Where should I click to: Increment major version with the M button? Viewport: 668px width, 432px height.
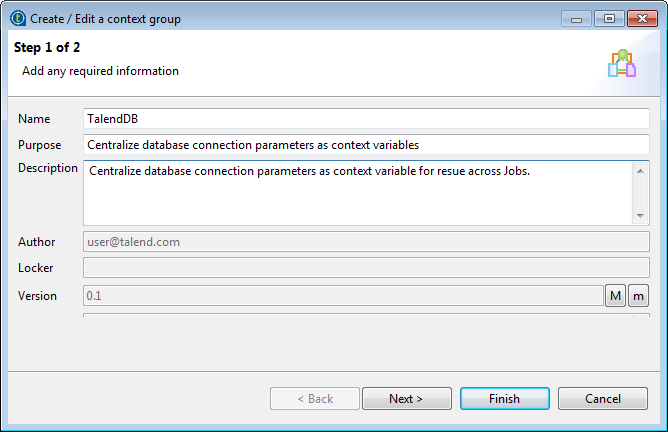(x=615, y=295)
